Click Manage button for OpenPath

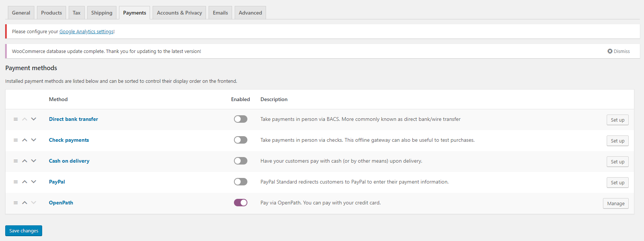[x=616, y=203]
